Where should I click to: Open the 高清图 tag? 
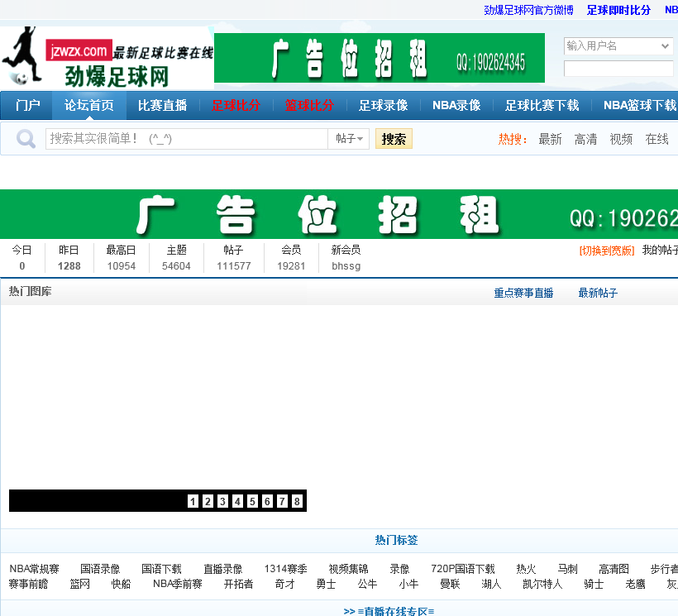(614, 569)
